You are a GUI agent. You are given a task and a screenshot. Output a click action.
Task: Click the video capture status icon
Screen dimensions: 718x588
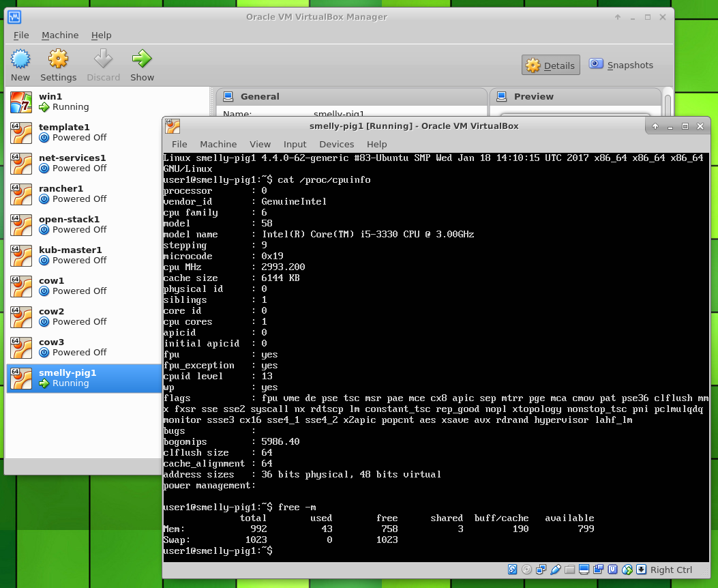(598, 569)
